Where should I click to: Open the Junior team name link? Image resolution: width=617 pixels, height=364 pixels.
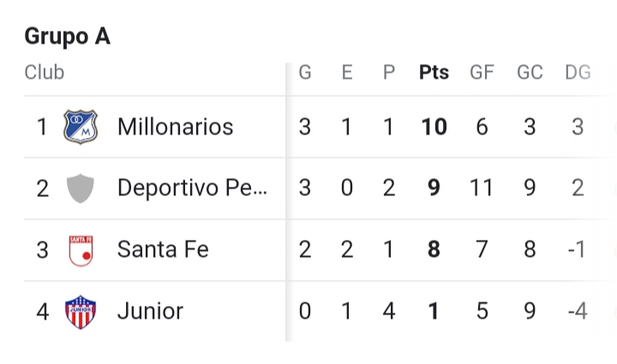150,310
